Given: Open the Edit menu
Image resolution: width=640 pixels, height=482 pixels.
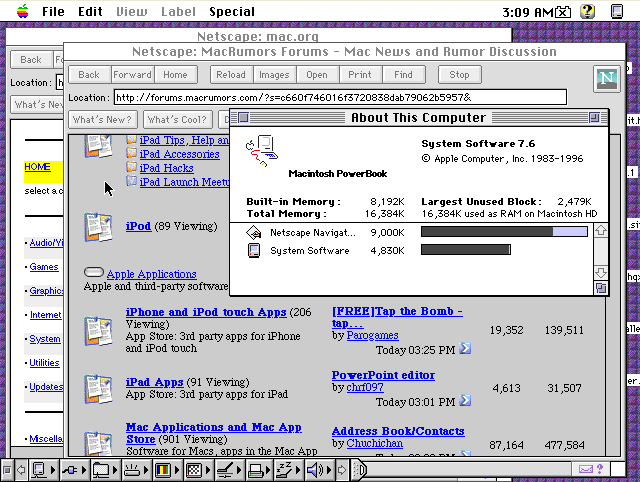Looking at the screenshot, I should tap(90, 11).
